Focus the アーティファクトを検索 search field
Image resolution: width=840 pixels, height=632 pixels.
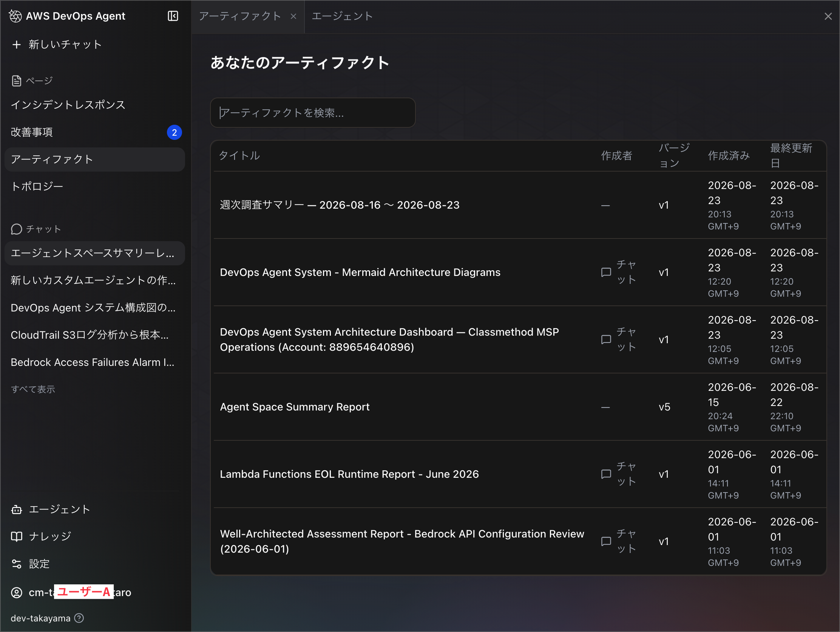[x=313, y=113]
